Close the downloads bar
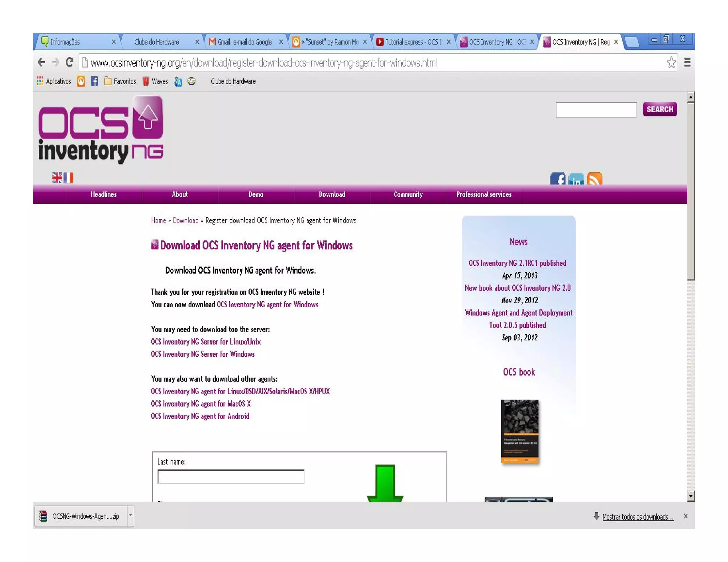Viewport: 728px width, 562px height. click(x=685, y=516)
